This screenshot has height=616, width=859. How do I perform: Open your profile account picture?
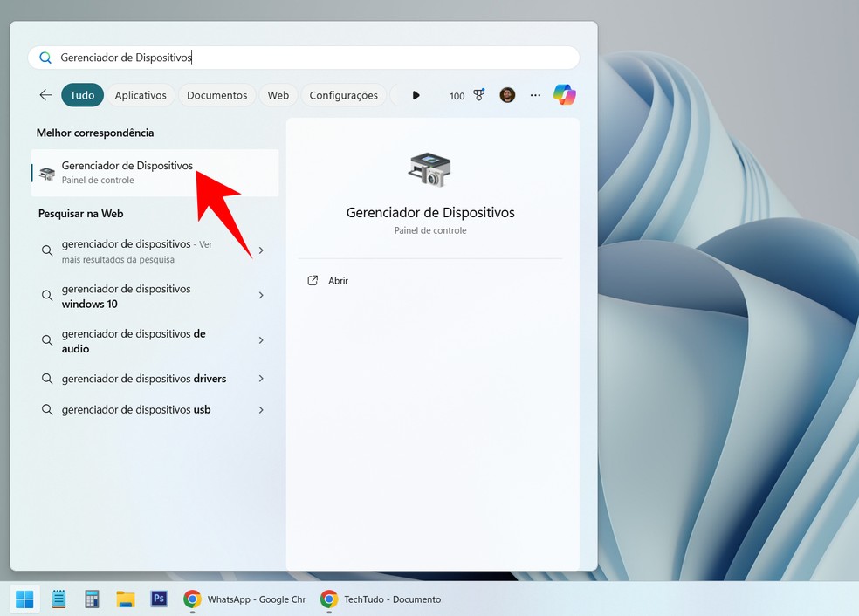click(507, 95)
